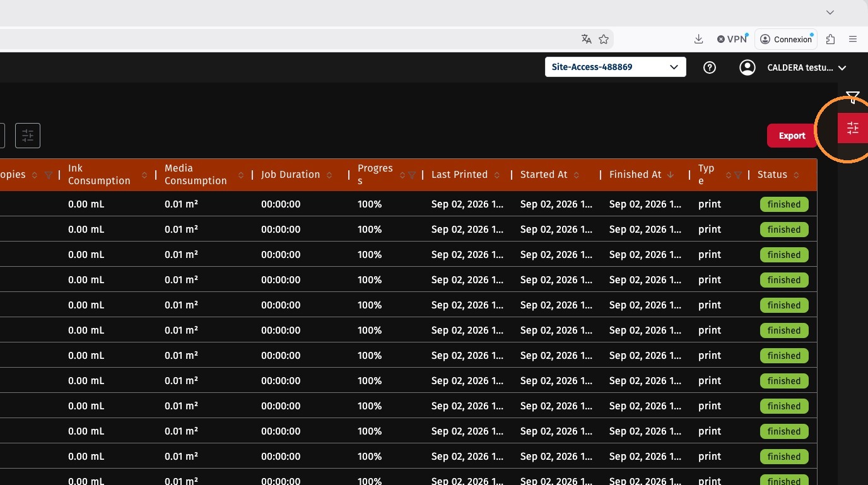Image resolution: width=868 pixels, height=485 pixels.
Task: Click the Connexion sign-in button
Action: 786,39
